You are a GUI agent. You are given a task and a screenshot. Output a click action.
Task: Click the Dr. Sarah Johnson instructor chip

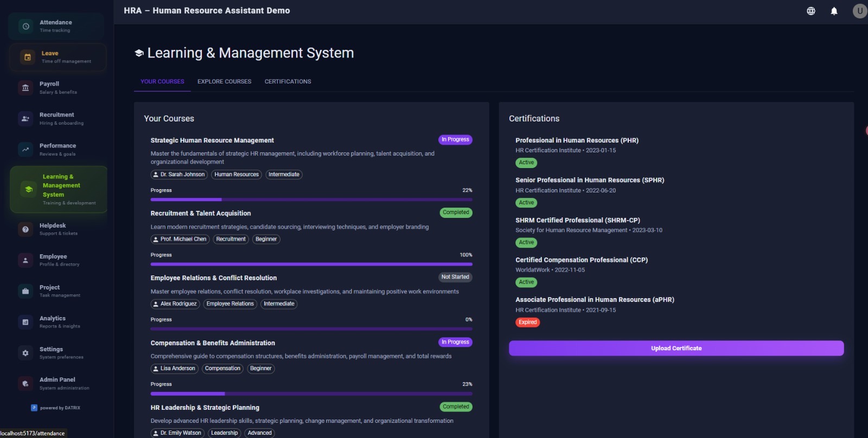point(179,175)
